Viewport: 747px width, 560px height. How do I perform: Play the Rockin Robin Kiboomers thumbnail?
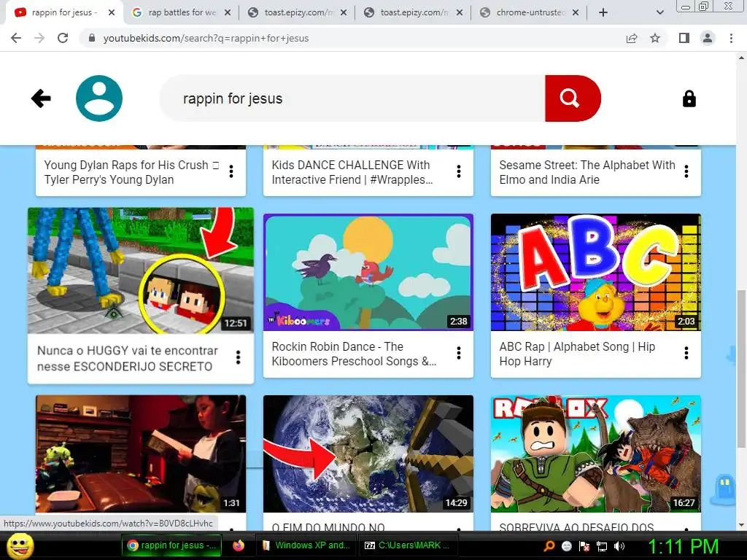(x=368, y=272)
